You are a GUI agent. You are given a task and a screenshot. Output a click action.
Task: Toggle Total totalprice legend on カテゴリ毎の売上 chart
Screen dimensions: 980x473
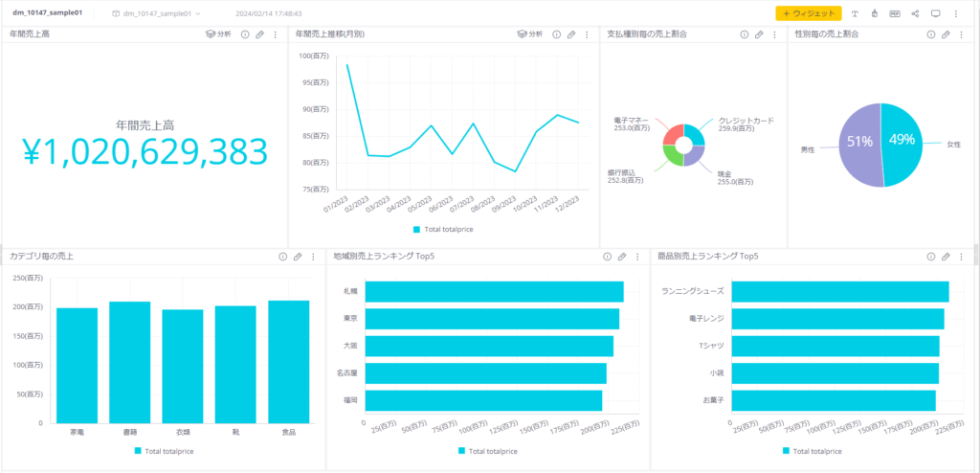[164, 451]
